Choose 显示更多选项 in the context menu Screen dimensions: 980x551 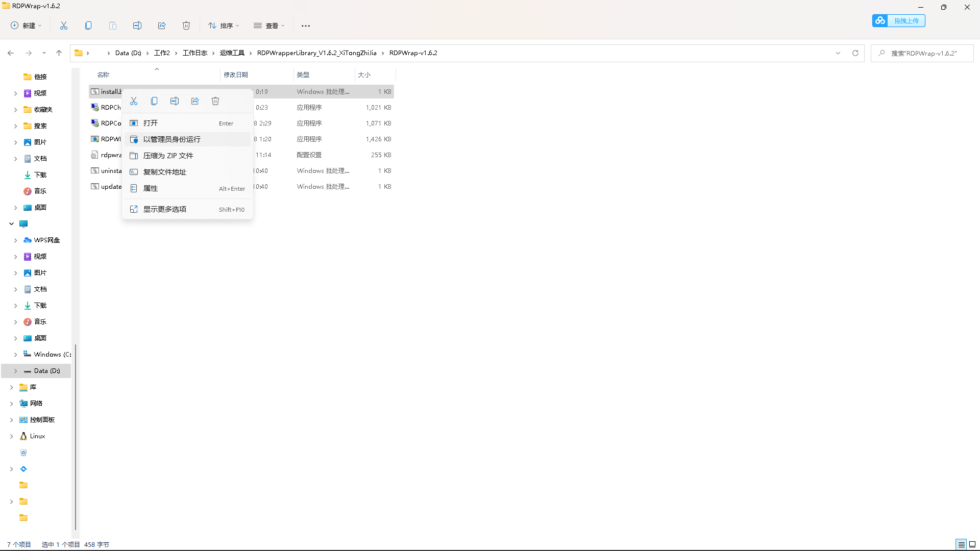click(187, 209)
